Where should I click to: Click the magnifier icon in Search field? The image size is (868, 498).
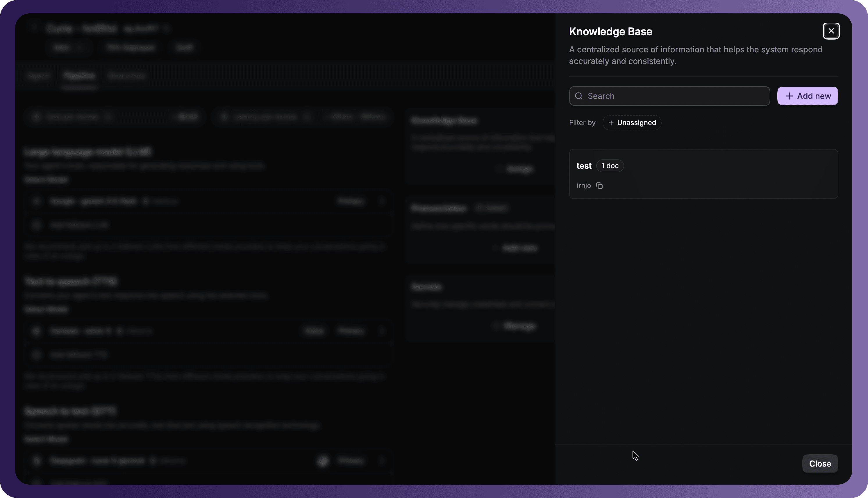point(578,96)
